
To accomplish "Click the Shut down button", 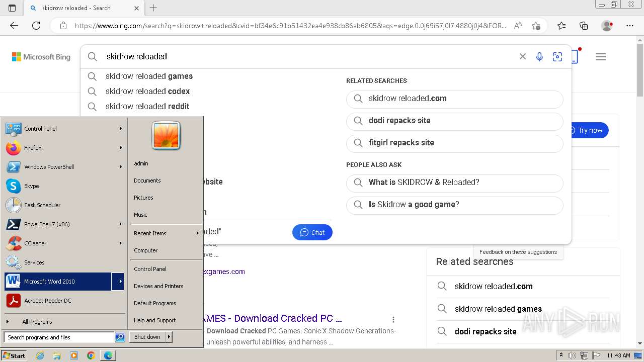I will coord(147,337).
